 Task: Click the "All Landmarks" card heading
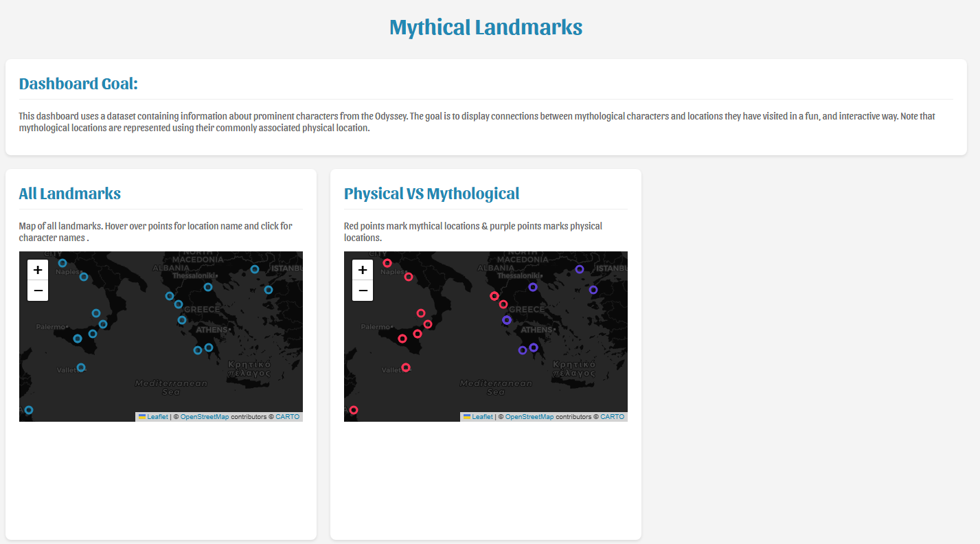(70, 194)
